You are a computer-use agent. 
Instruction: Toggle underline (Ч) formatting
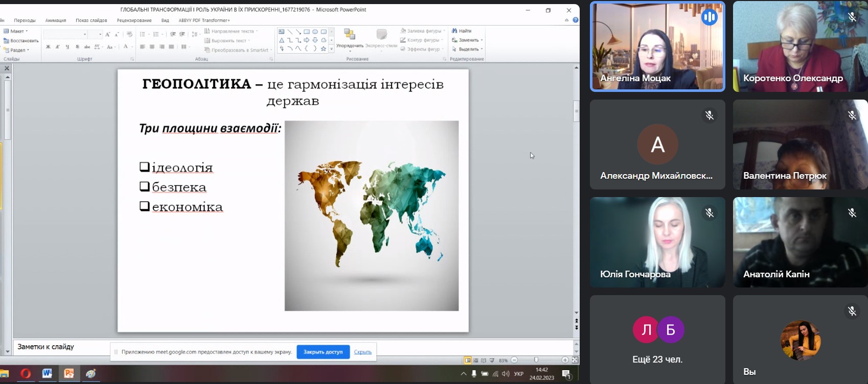point(67,47)
